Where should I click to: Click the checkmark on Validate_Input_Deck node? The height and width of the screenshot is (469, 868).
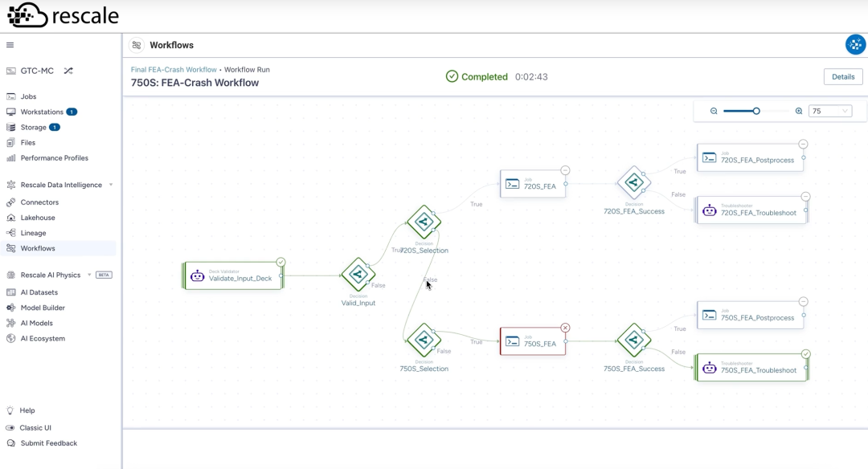click(x=281, y=262)
